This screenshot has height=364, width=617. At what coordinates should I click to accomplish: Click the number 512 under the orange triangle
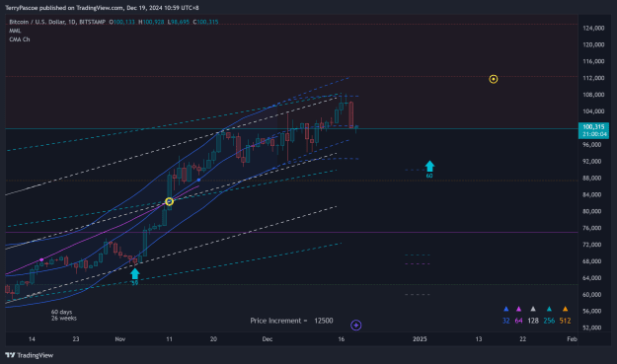click(565, 321)
